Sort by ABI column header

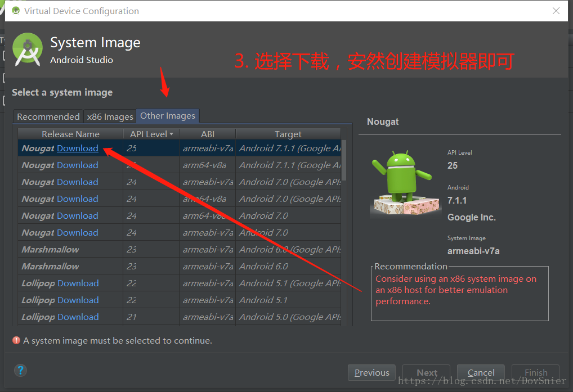click(208, 134)
